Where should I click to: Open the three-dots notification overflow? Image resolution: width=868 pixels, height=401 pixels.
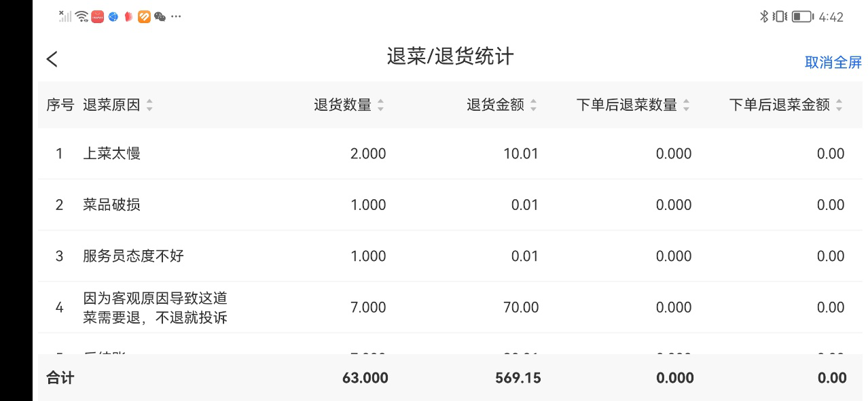click(x=177, y=17)
